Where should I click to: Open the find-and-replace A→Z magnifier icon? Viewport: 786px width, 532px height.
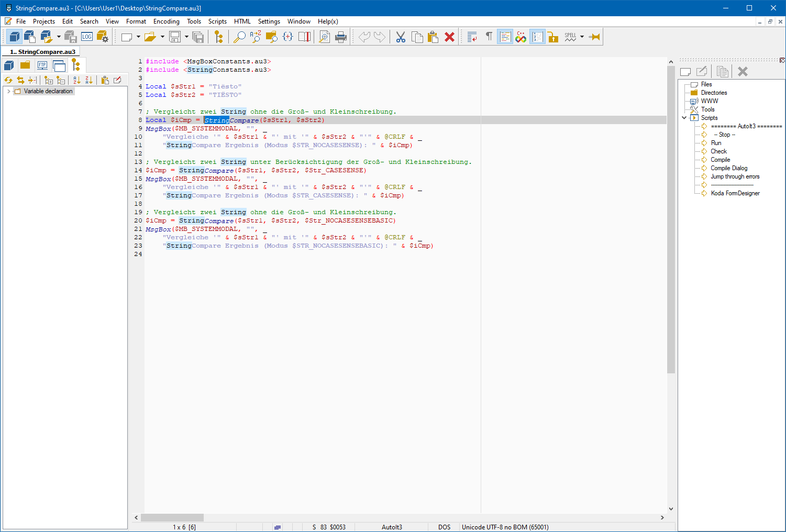click(x=255, y=37)
